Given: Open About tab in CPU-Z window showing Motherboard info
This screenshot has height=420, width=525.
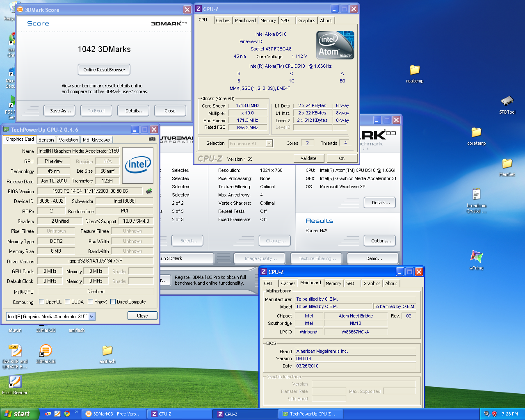Looking at the screenshot, I should point(391,283).
